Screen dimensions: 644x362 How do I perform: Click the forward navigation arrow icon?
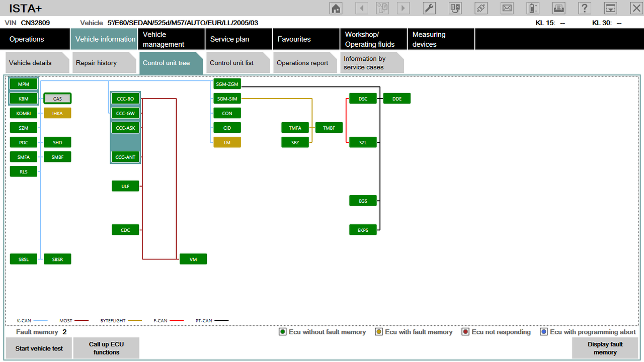coord(403,8)
